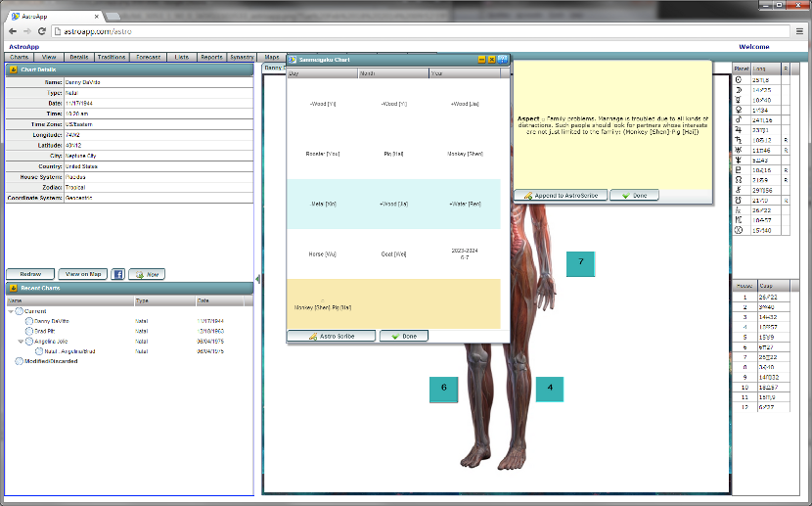Click the Redraw button
Viewport: 812px width, 506px height.
pos(29,275)
